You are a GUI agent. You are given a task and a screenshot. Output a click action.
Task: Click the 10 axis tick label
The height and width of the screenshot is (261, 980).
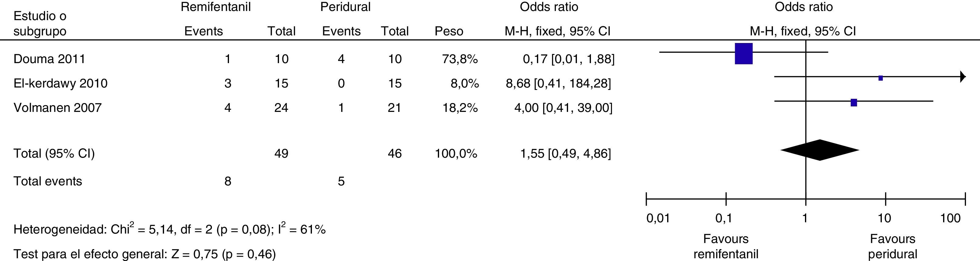[x=885, y=218]
